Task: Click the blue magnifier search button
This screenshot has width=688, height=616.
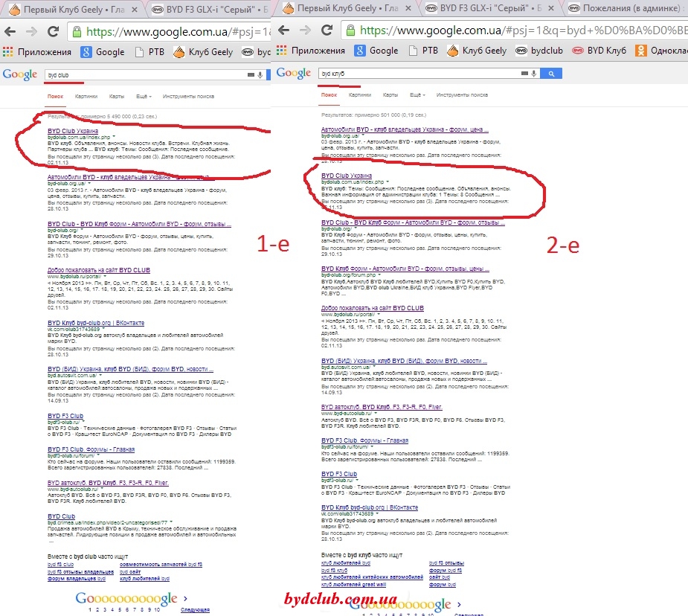Action: (x=550, y=74)
